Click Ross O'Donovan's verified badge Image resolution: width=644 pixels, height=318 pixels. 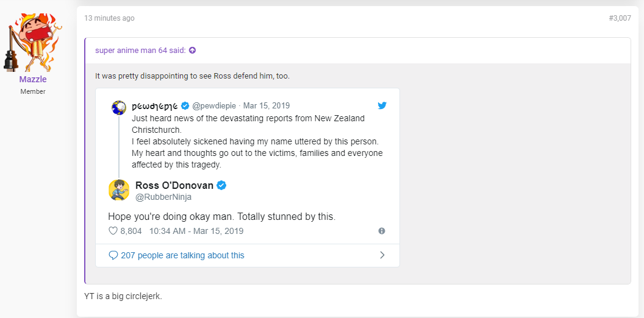pyautogui.click(x=221, y=185)
